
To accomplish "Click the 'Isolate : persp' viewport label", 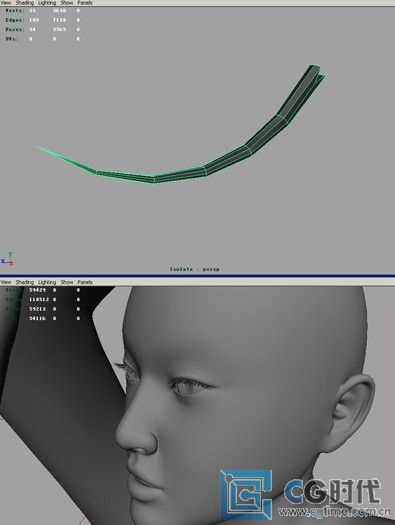I will pos(194,269).
